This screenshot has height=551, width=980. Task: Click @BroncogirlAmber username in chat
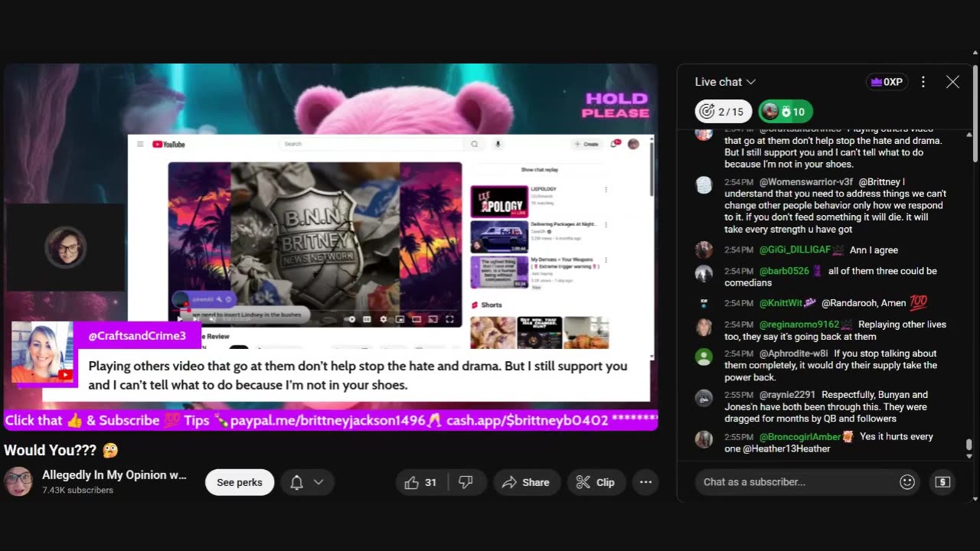(800, 436)
